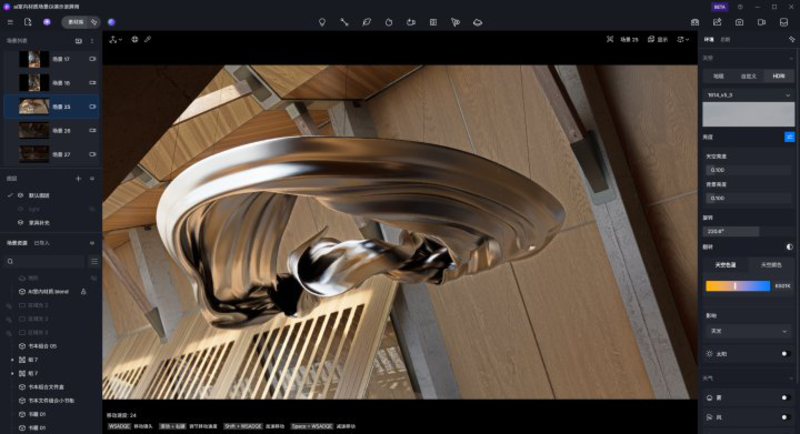
Task: Select the cursor-flag tool in center toolbar
Action: [x=455, y=22]
